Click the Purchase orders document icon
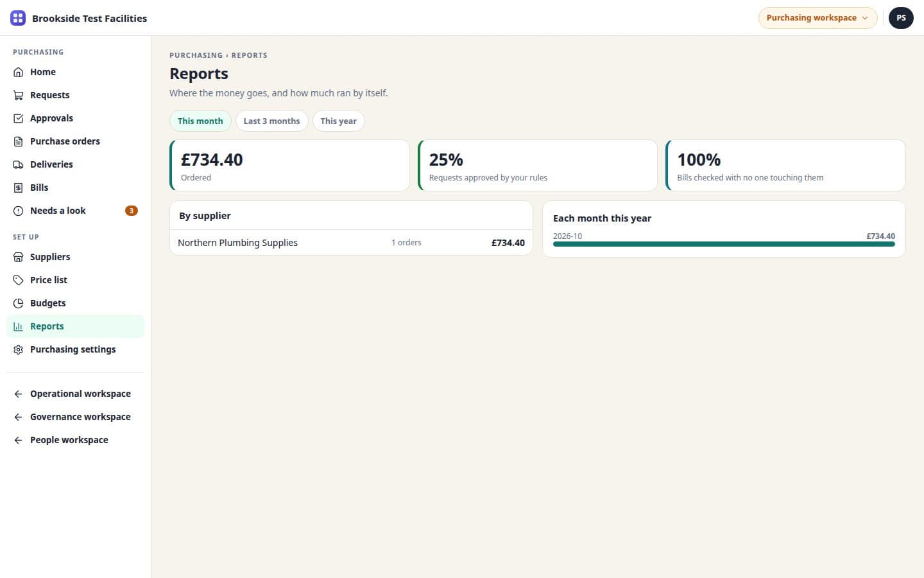The width and height of the screenshot is (924, 578). pos(18,141)
